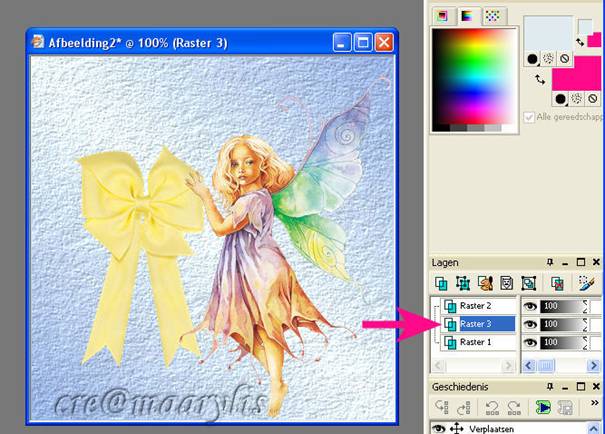Click the blue right scroll arrow in Lagen
This screenshot has width=605, height=434.
pyautogui.click(x=593, y=365)
